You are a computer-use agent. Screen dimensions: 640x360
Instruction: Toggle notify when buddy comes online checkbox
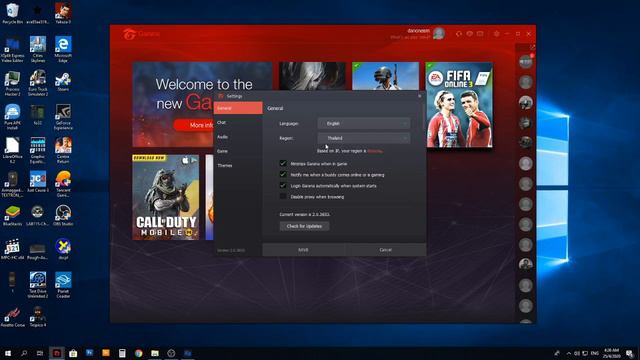pyautogui.click(x=283, y=174)
